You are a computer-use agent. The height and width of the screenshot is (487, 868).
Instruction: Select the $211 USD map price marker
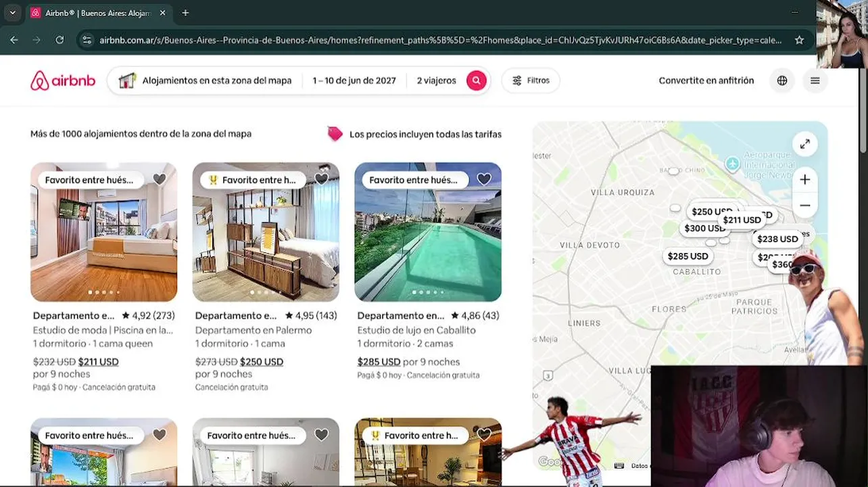(742, 220)
